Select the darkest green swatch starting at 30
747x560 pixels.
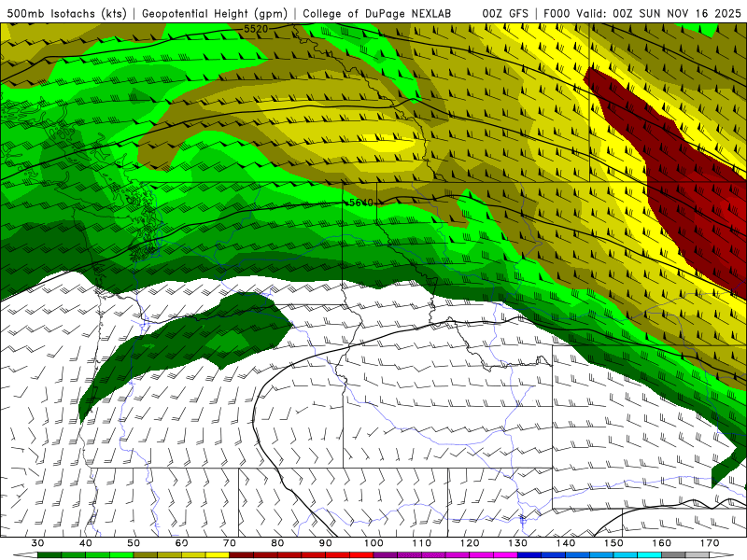pyautogui.click(x=49, y=554)
